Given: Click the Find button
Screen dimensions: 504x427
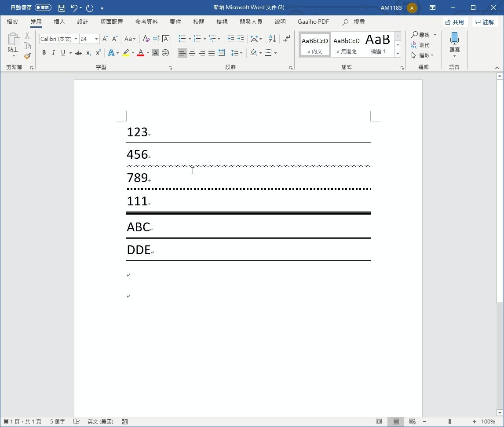Looking at the screenshot, I should click(421, 35).
